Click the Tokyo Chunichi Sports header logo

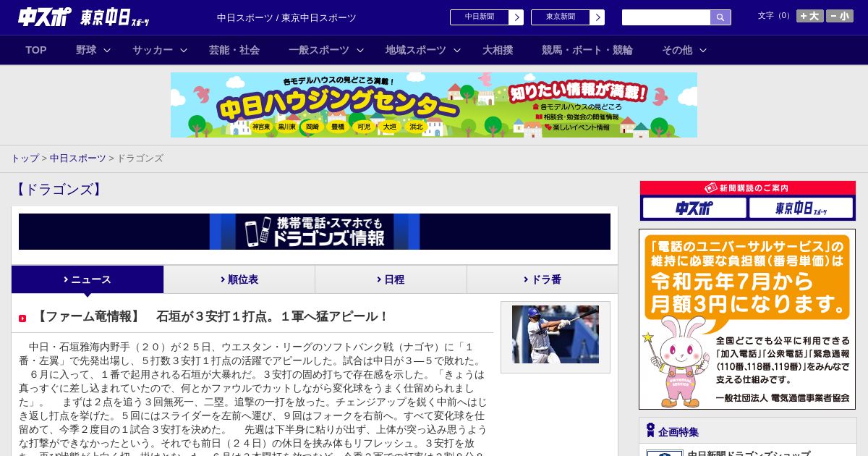(115, 17)
